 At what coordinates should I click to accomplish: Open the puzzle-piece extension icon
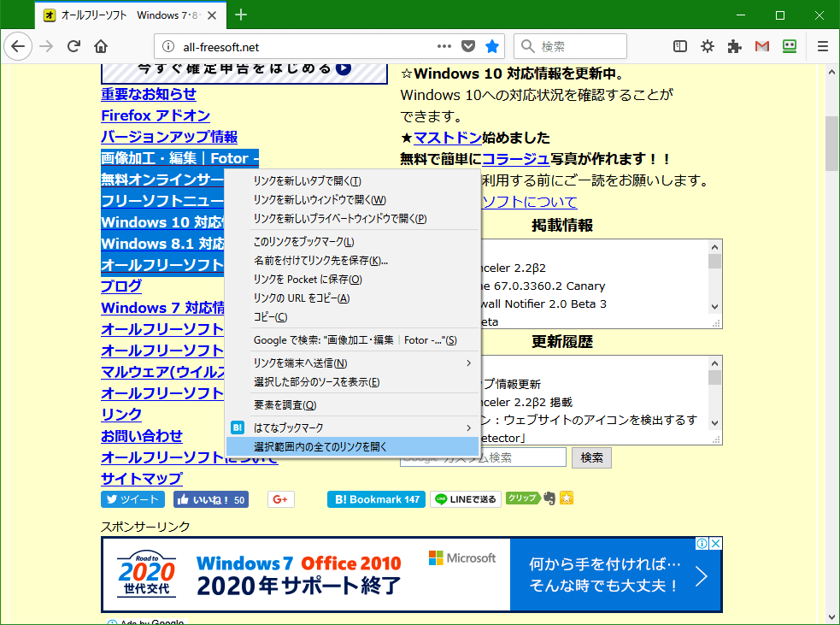[734, 46]
